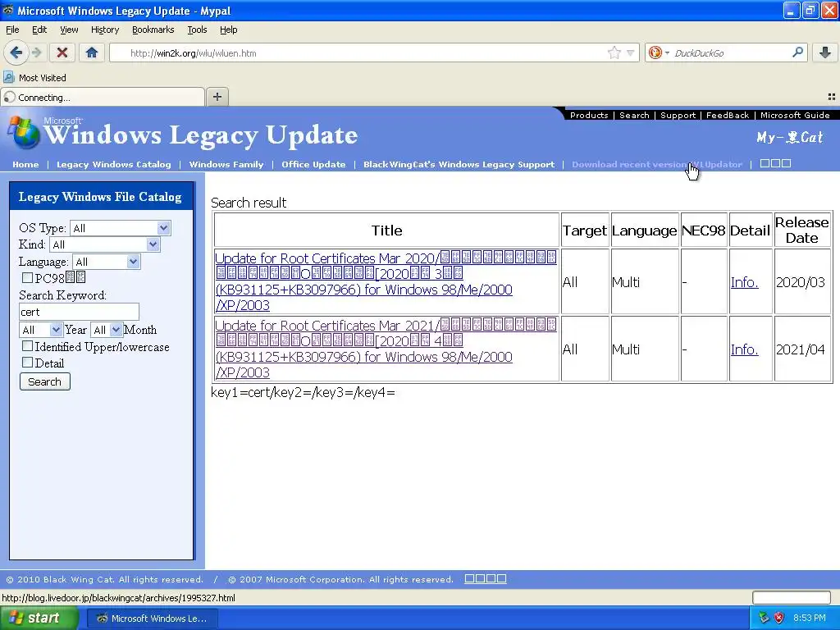Click Download recent version WLUpdator link
This screenshot has width=840, height=630.
(657, 164)
